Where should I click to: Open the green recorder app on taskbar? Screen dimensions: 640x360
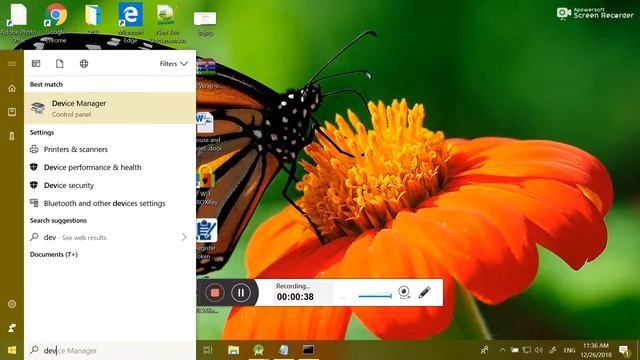click(258, 350)
